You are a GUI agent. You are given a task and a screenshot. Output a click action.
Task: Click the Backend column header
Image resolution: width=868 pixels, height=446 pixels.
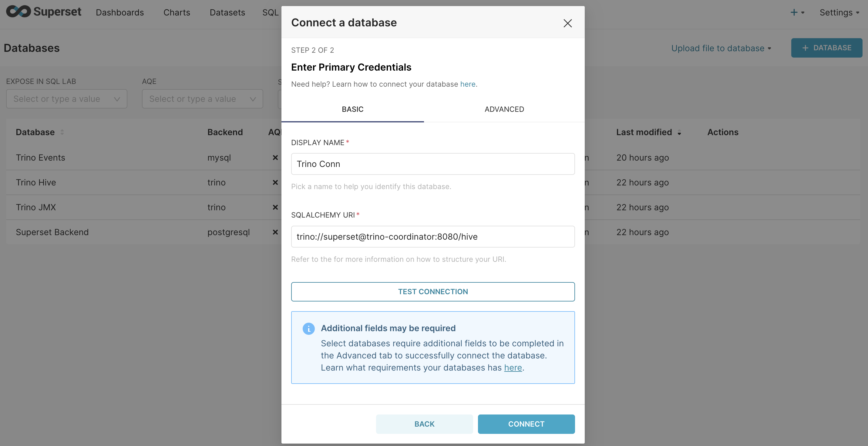pos(225,132)
